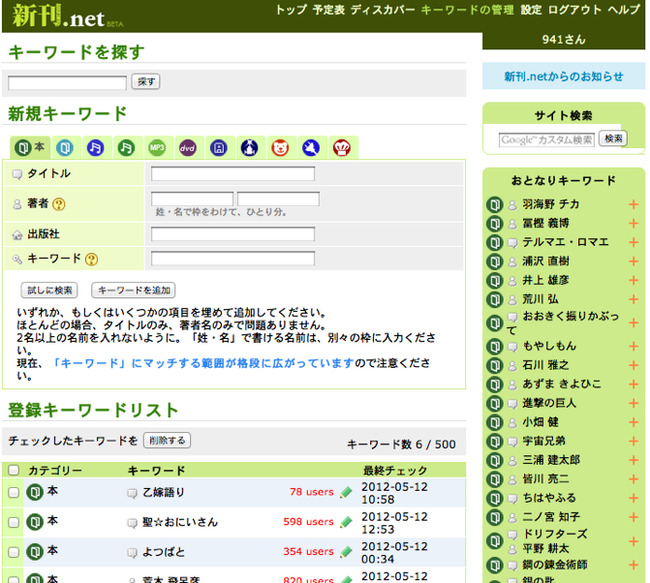
Task: Add 羽海野 チカ with its plus icon
Action: tap(633, 204)
